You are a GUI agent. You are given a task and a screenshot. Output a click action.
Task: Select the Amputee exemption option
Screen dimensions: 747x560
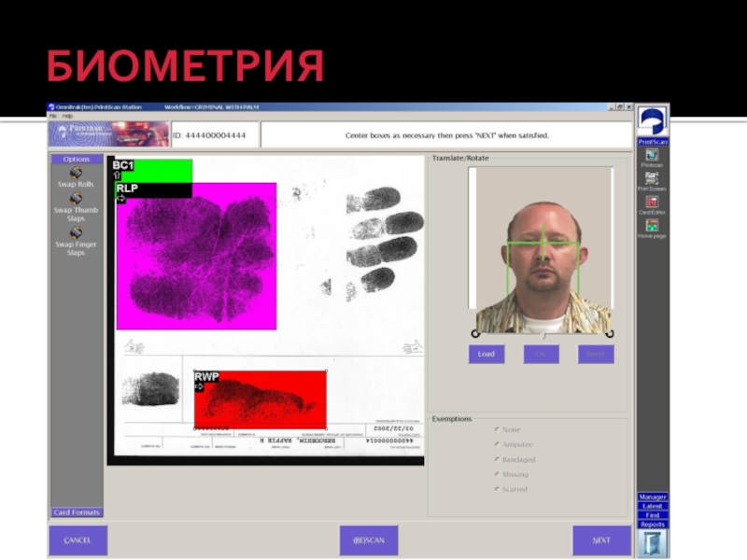496,444
